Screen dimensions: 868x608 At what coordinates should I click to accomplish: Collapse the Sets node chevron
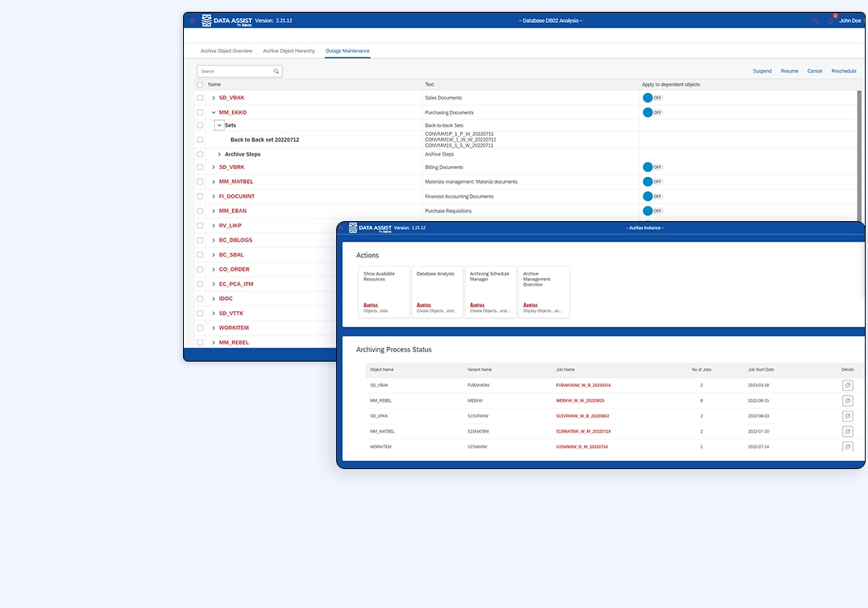219,126
